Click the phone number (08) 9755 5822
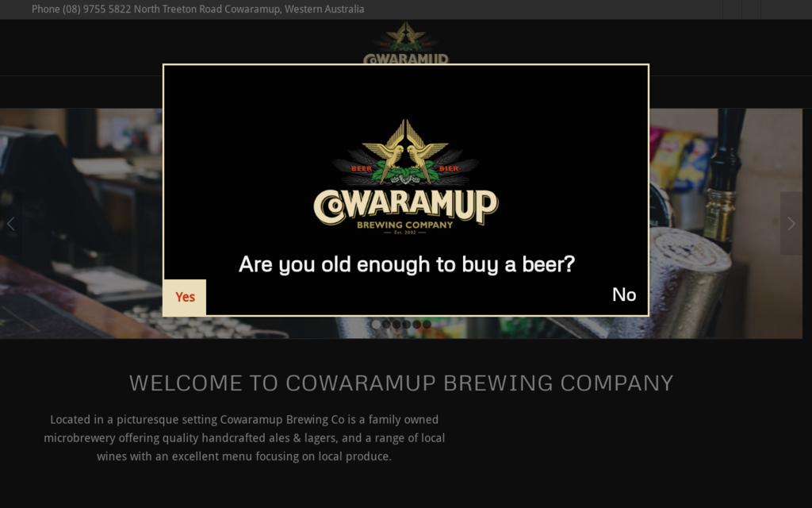Viewport: 812px width, 508px height. click(96, 9)
